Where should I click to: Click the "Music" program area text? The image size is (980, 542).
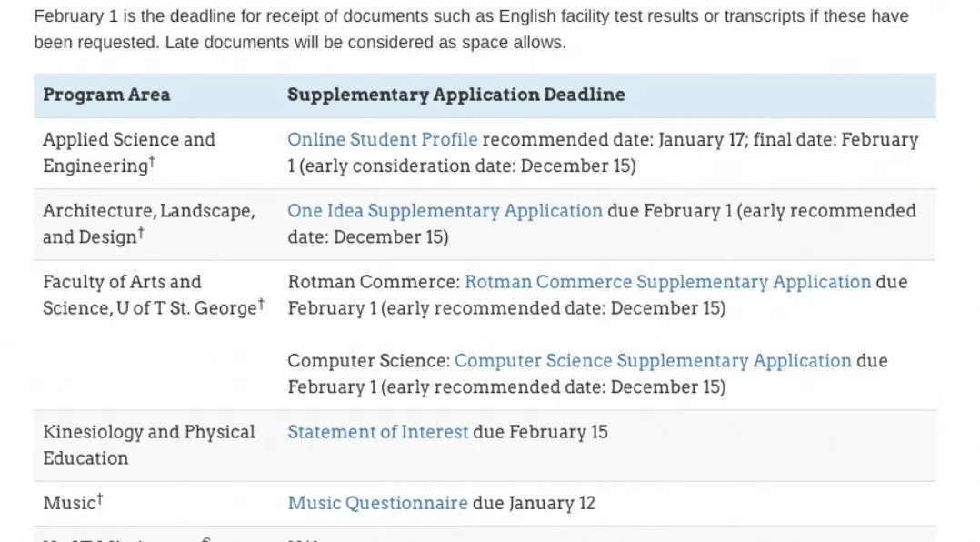(68, 503)
